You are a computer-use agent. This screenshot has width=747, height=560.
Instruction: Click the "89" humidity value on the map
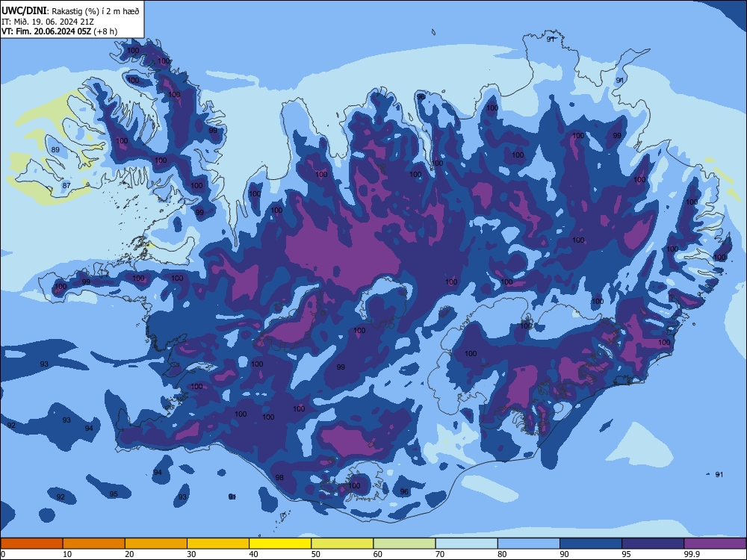pos(55,149)
